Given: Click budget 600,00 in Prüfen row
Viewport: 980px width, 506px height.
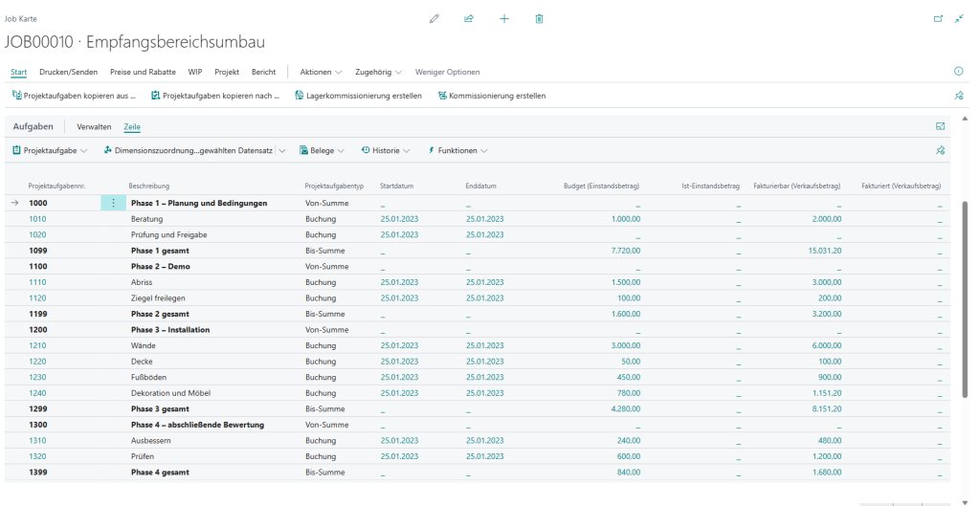Looking at the screenshot, I should [629, 456].
